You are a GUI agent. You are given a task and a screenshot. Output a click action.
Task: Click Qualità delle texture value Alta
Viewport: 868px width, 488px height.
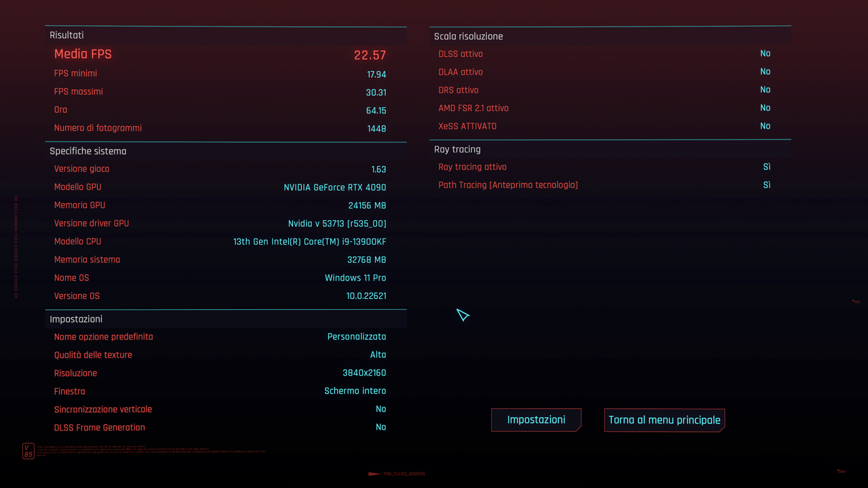pos(378,355)
